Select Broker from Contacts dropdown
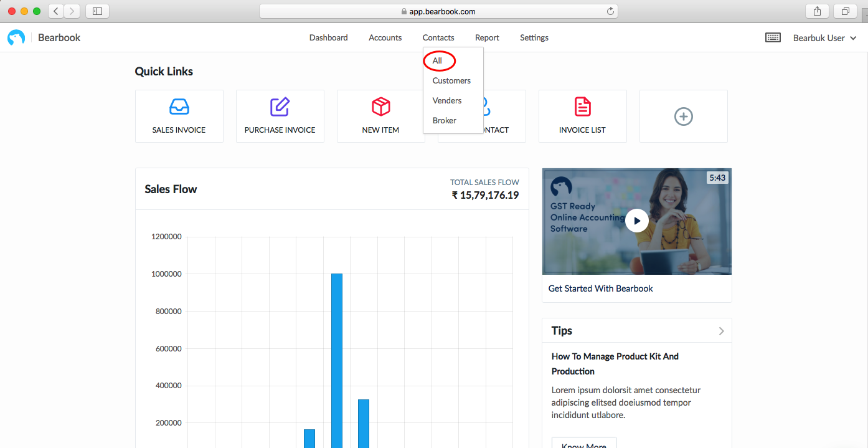868x448 pixels. click(445, 120)
